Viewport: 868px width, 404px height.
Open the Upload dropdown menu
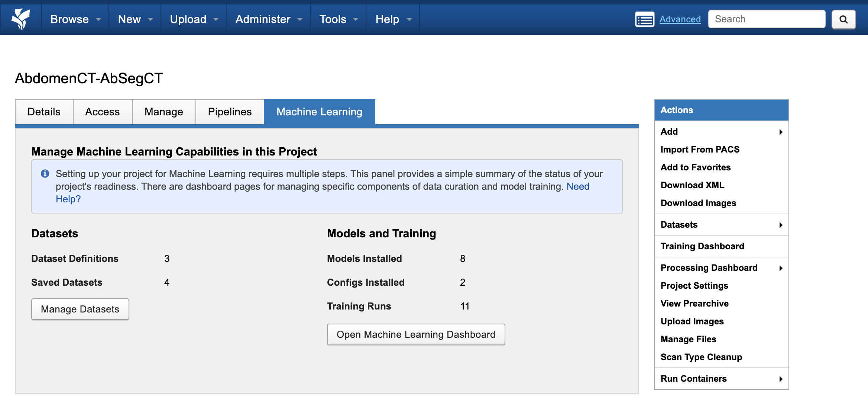194,19
